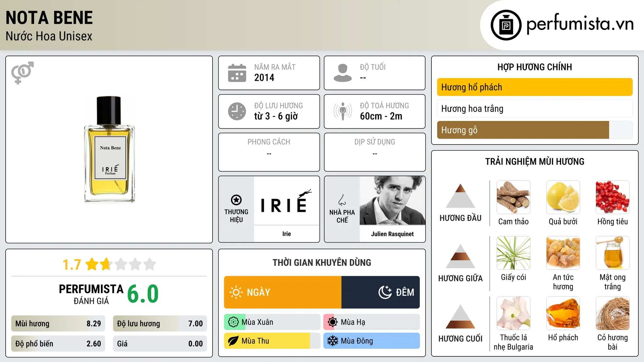
Task: Click the green 6.0 Perfumista score
Action: tap(143, 294)
